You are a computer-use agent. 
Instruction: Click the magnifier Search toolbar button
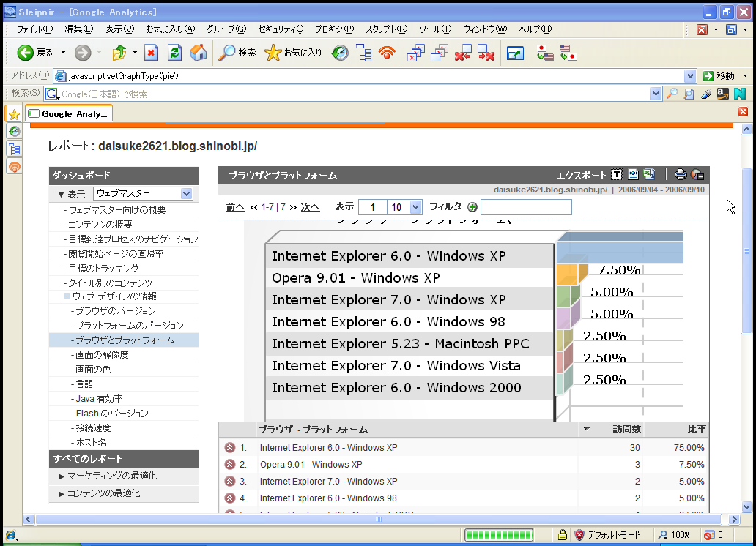point(237,52)
